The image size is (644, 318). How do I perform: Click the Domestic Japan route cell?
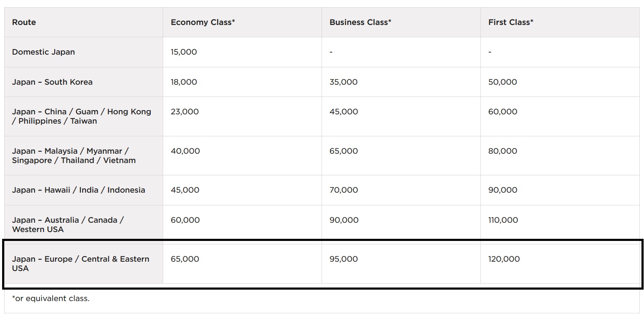click(x=43, y=52)
